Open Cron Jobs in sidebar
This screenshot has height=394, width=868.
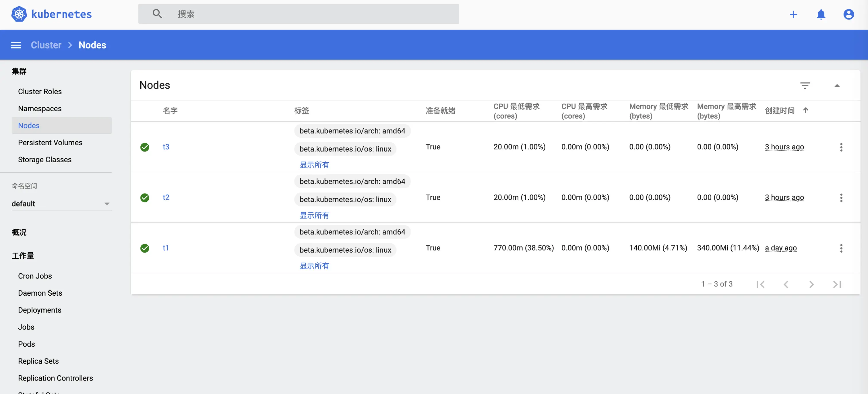[x=35, y=276]
